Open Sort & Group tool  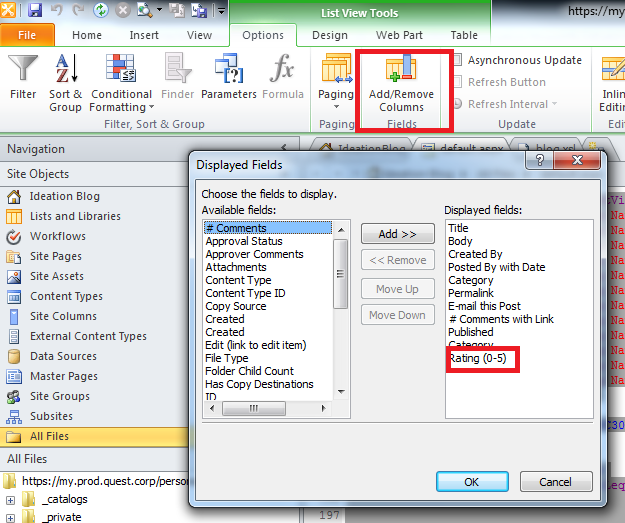[65, 81]
